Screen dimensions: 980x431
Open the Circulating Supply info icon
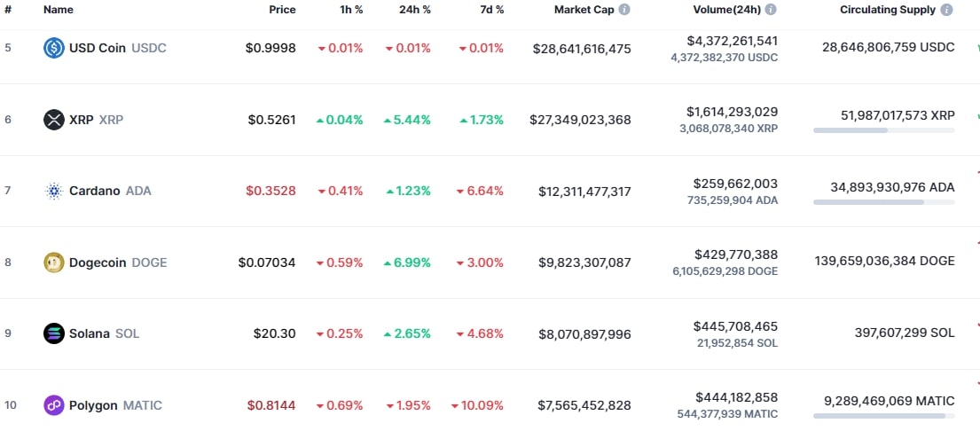coord(947,10)
